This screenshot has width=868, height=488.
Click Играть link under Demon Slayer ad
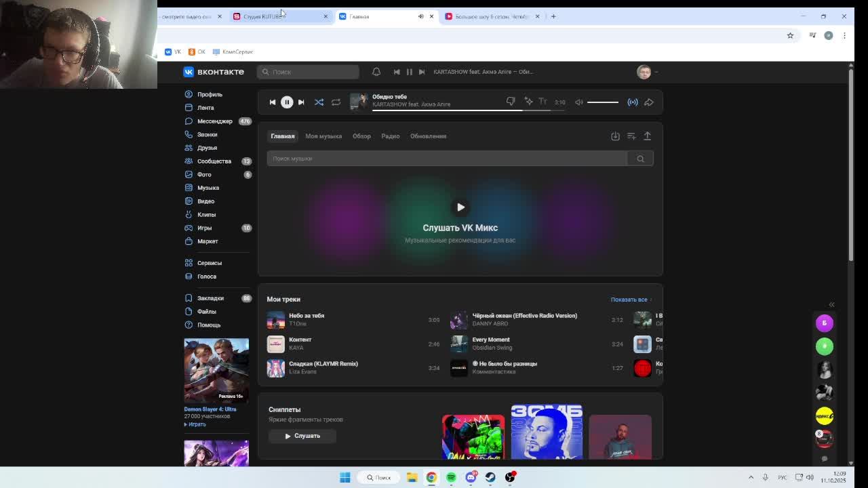(x=195, y=424)
